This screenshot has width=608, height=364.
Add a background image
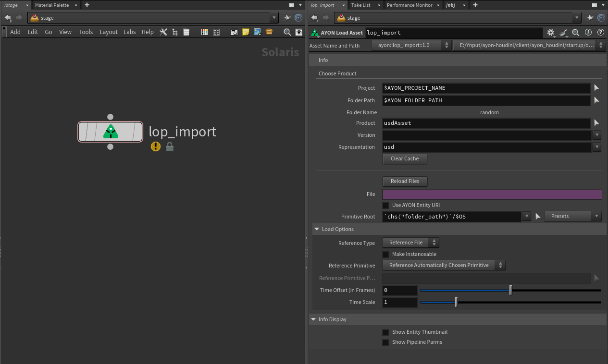(257, 32)
